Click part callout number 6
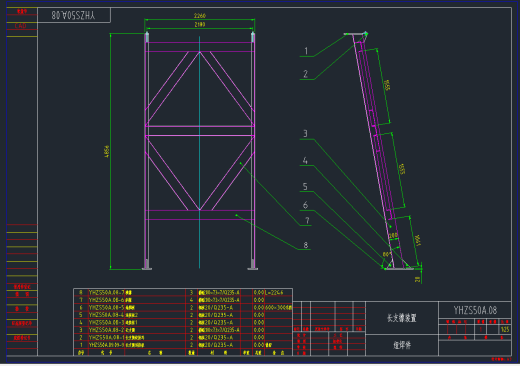This screenshot has height=366, width=520. tap(305, 205)
